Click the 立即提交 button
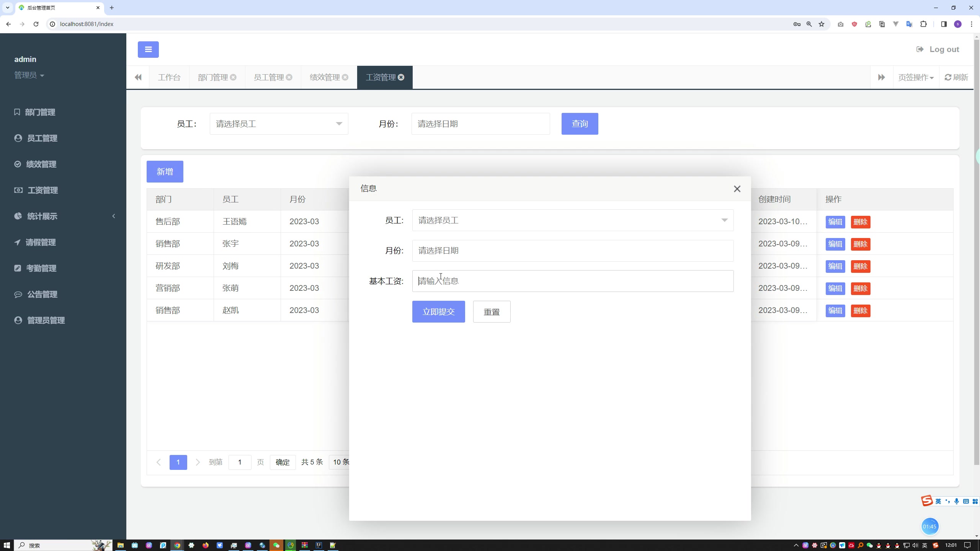This screenshot has height=551, width=980. [438, 311]
